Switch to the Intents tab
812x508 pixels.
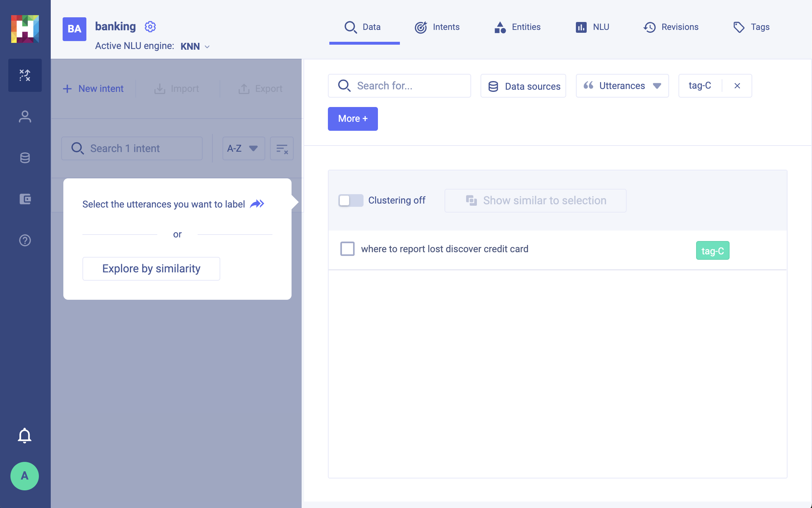(x=437, y=27)
